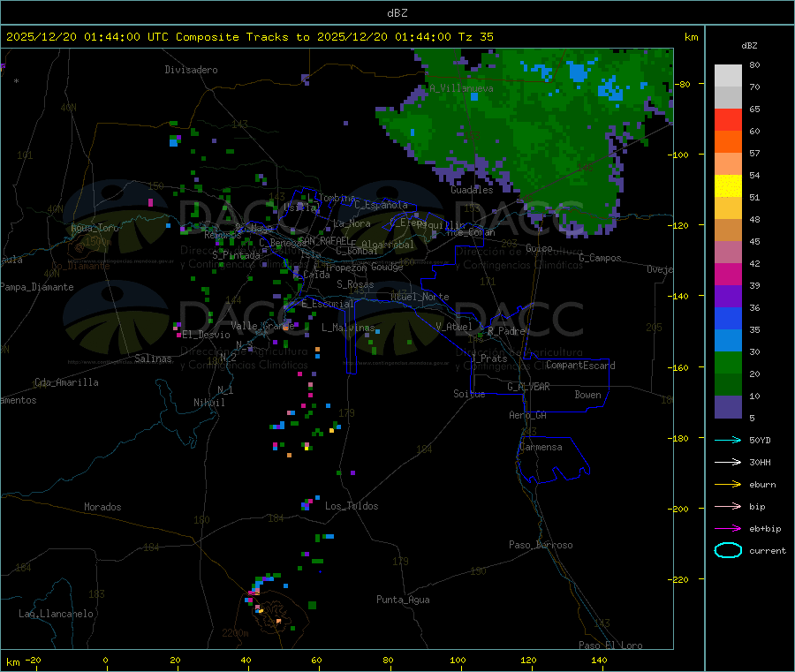The image size is (795, 672).
Task: Click the 'Divisadero' map label
Action: click(191, 70)
